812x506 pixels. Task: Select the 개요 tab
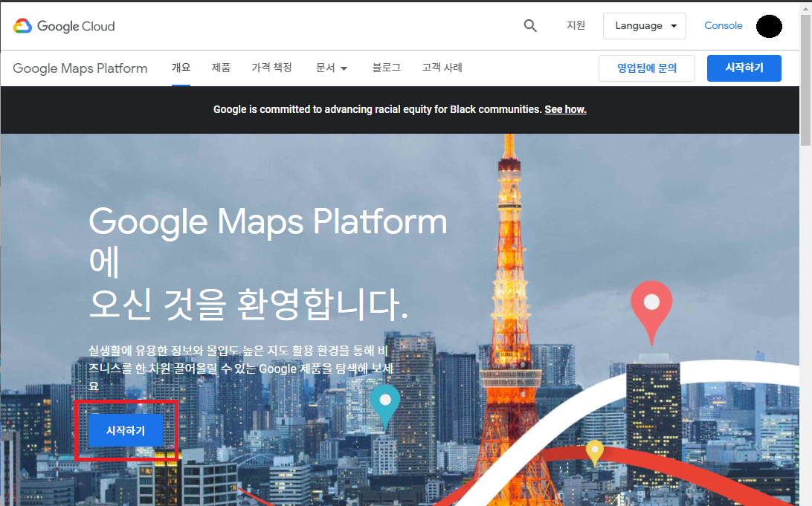181,68
